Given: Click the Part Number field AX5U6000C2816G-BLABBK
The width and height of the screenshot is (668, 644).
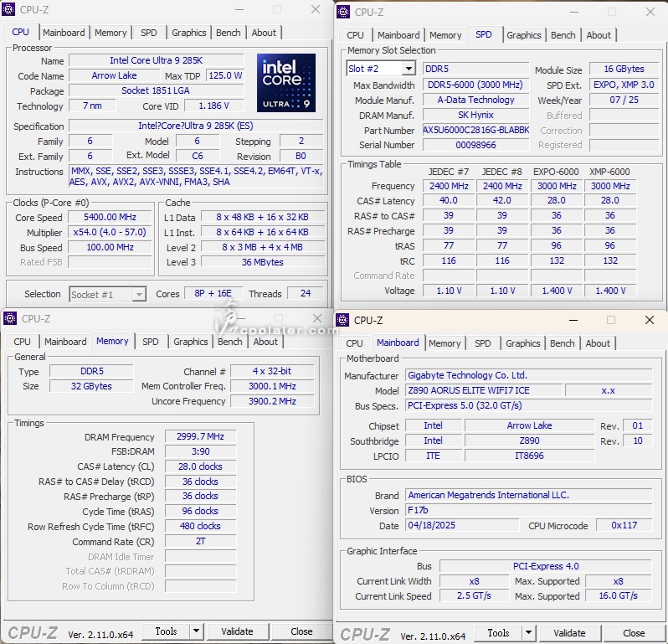Looking at the screenshot, I should pyautogui.click(x=475, y=130).
